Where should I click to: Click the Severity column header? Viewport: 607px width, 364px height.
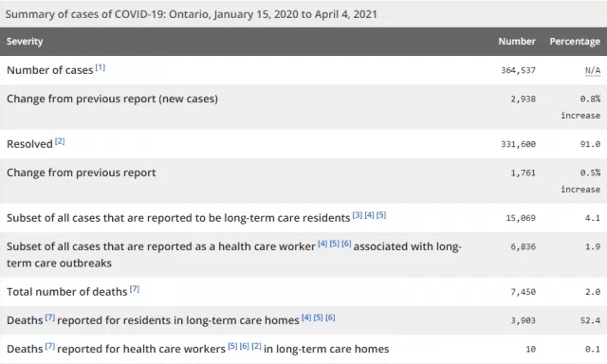pyautogui.click(x=25, y=42)
